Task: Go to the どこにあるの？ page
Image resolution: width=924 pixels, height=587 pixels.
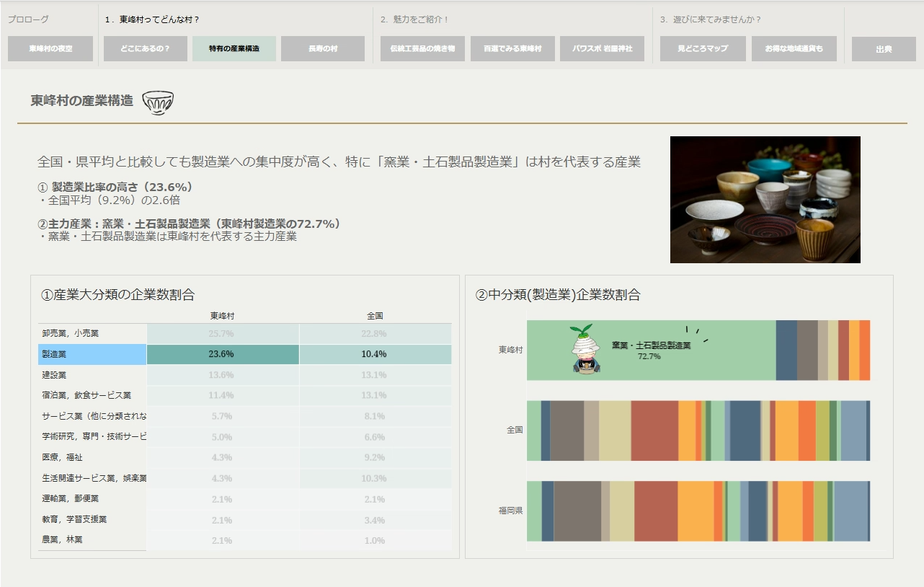Action: 146,49
